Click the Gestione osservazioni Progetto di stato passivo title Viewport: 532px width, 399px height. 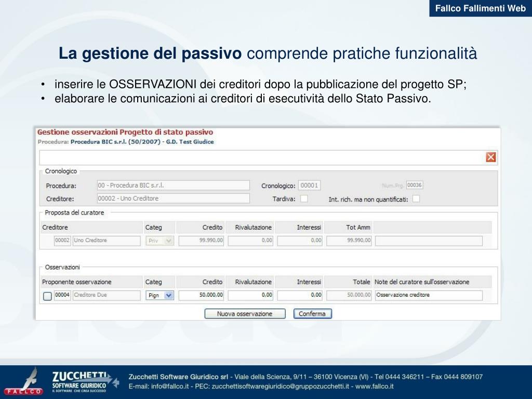[x=125, y=132]
